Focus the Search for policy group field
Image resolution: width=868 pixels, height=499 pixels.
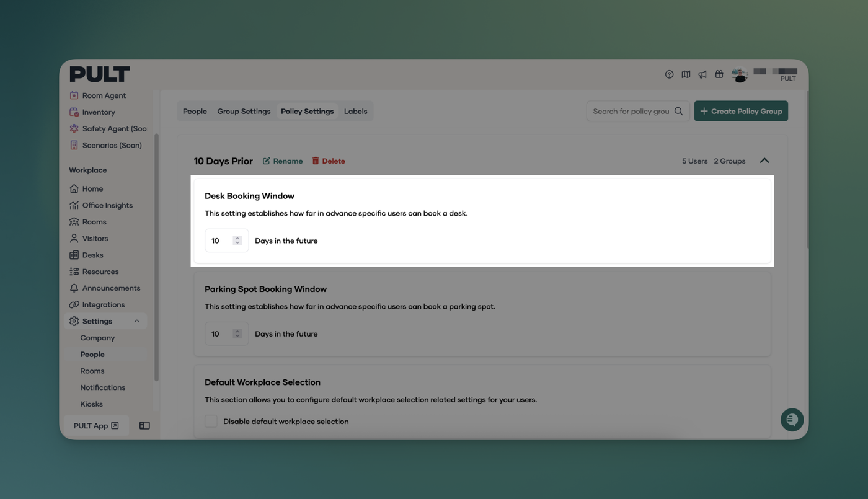tap(631, 112)
